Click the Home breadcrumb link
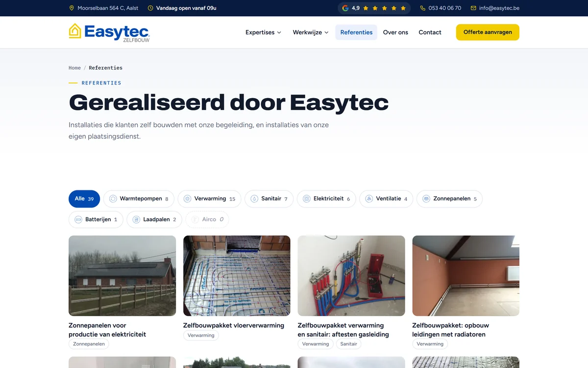This screenshot has width=588, height=368. click(74, 68)
